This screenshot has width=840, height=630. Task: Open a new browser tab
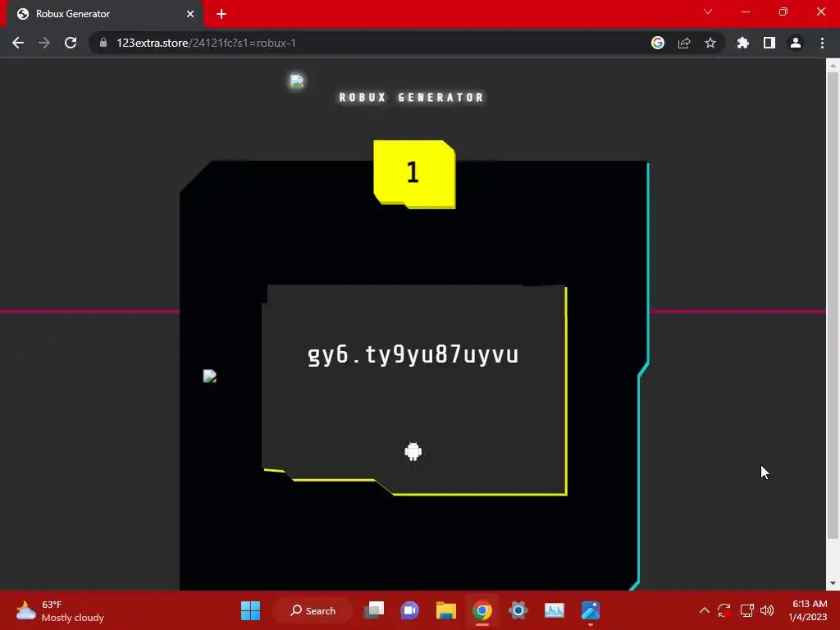(x=221, y=14)
